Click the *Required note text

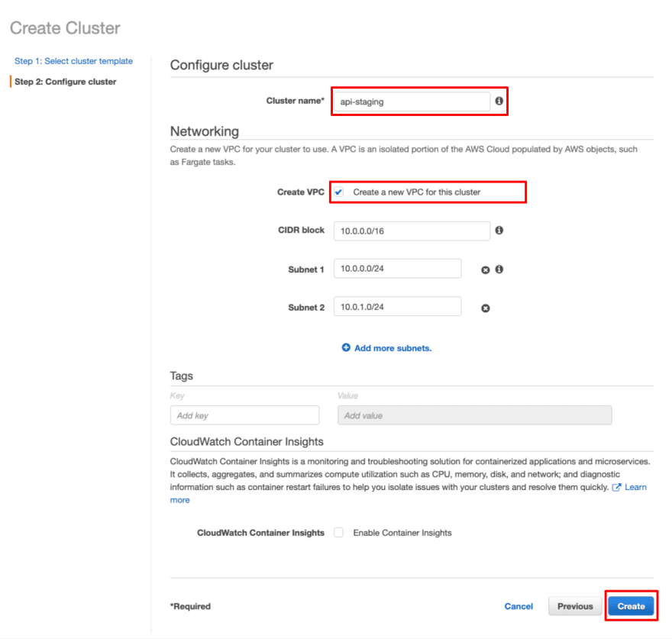pos(190,606)
